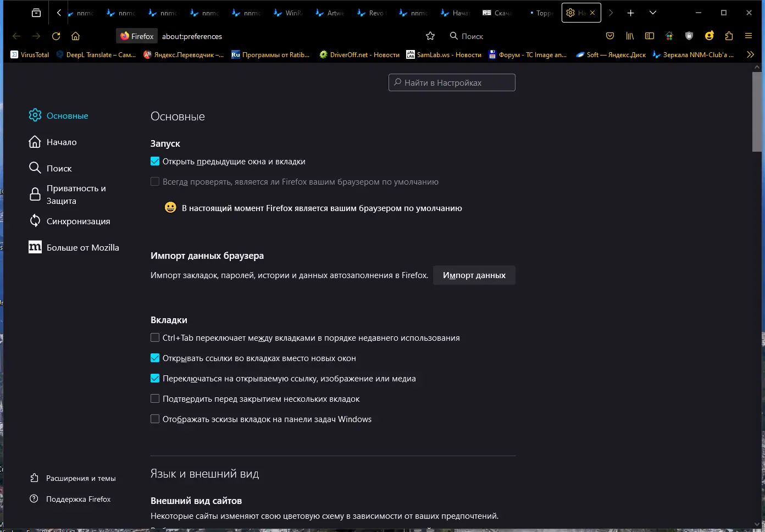Viewport: 765px width, 532px height.
Task: Click the Firefox refresh page icon
Action: pos(56,36)
